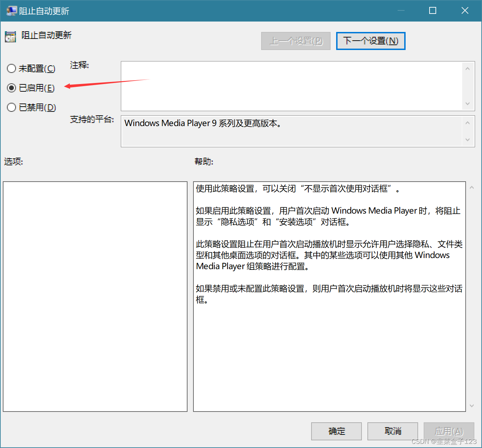482x448 pixels.
Task: Confirm with the 确定 button
Action: 336,431
